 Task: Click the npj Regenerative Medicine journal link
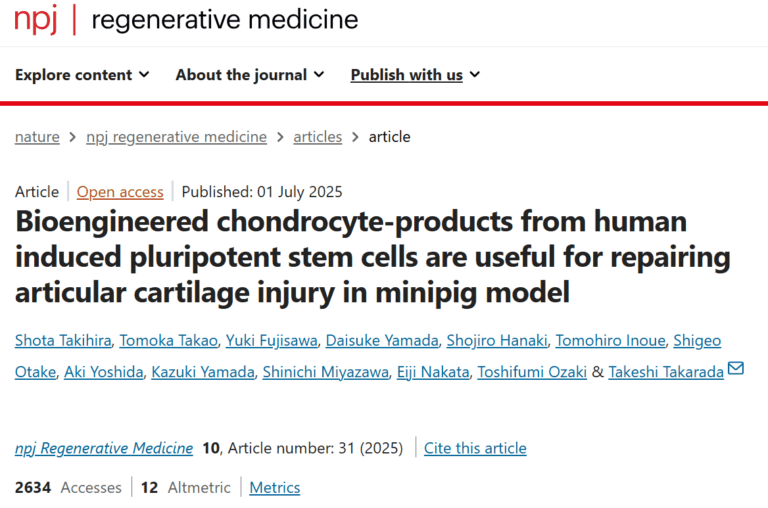tap(104, 448)
